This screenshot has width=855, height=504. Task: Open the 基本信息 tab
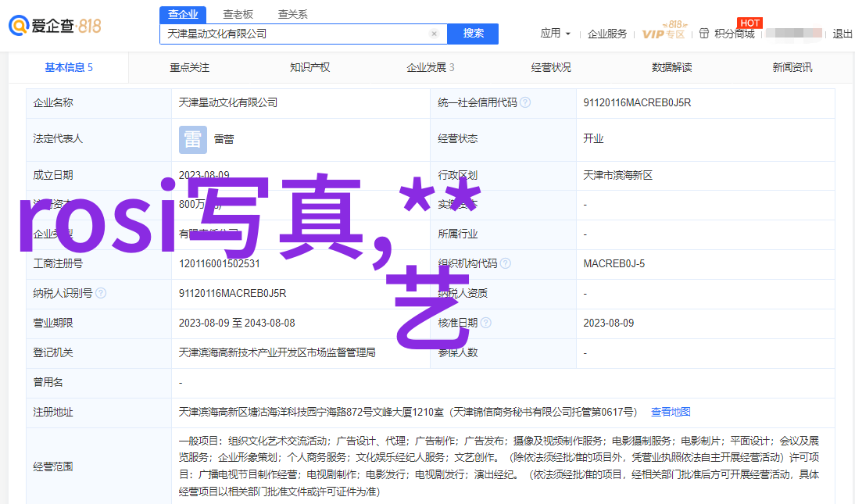pyautogui.click(x=69, y=67)
